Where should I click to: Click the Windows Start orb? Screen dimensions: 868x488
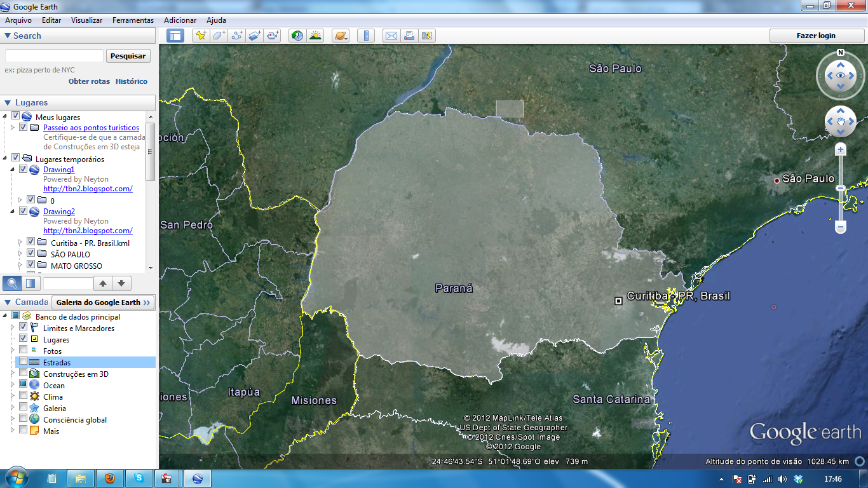pos(16,477)
